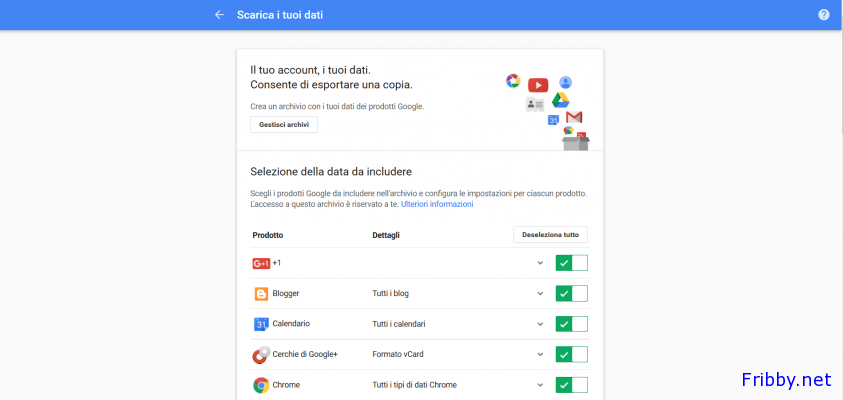Disable the +1 data toggle
Image resolution: width=843 pixels, height=400 pixels.
click(571, 263)
